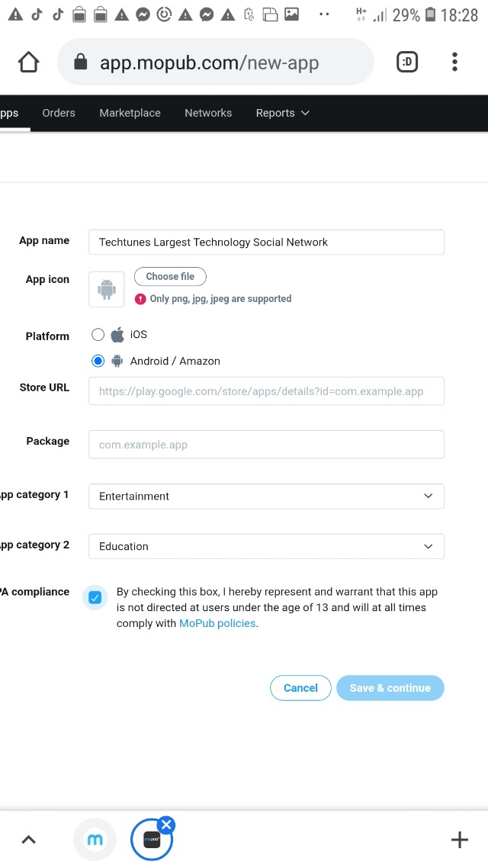Click into the Store URL field
This screenshot has width=488, height=868.
(266, 391)
